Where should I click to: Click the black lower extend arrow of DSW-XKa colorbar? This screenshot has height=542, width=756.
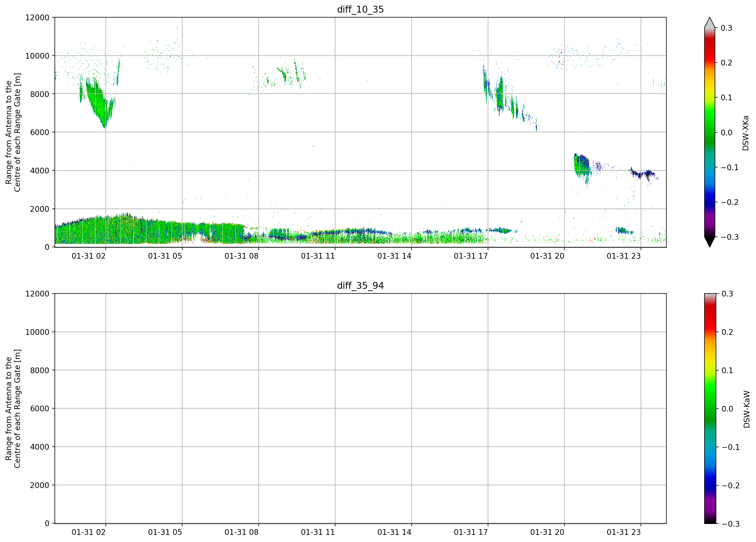point(710,242)
